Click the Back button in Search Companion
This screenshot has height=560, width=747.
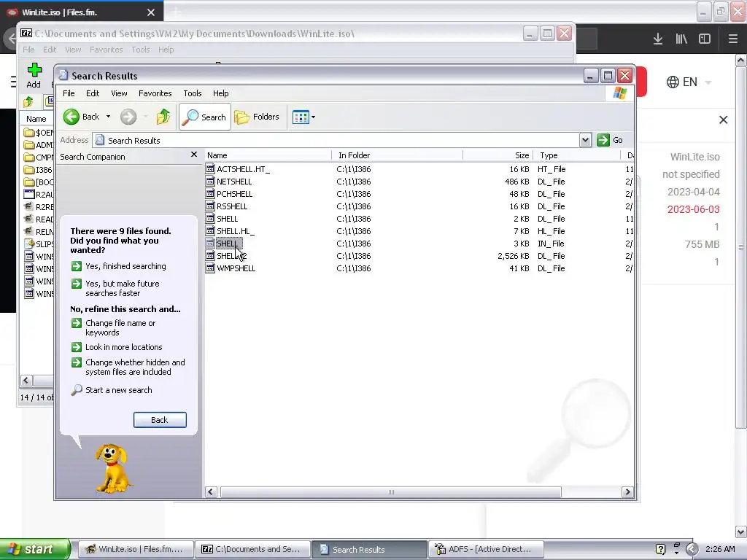(x=160, y=420)
